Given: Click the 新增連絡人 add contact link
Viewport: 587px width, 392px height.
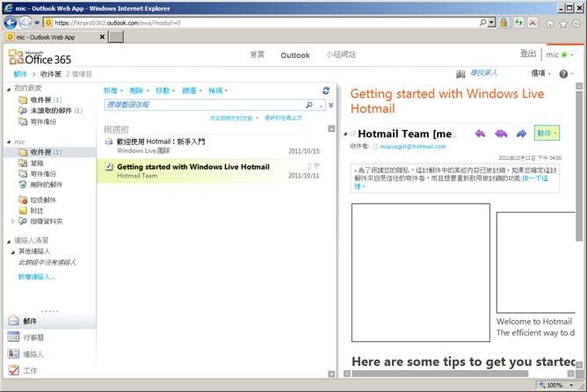Looking at the screenshot, I should tap(37, 277).
